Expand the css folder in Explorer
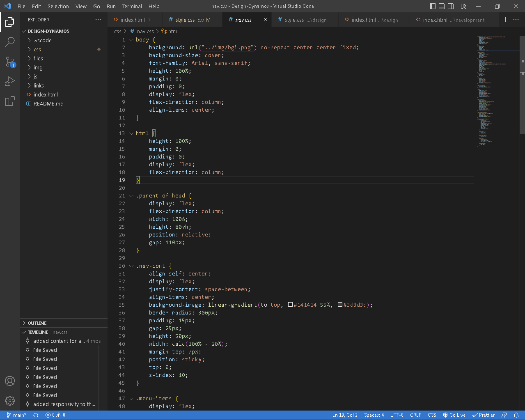The height and width of the screenshot is (420, 525). (37, 49)
